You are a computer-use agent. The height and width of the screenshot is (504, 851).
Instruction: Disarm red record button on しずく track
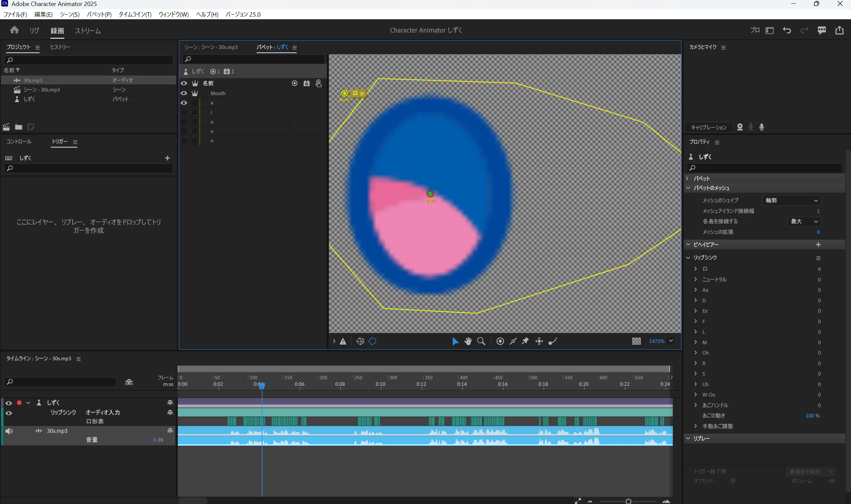pyautogui.click(x=19, y=403)
